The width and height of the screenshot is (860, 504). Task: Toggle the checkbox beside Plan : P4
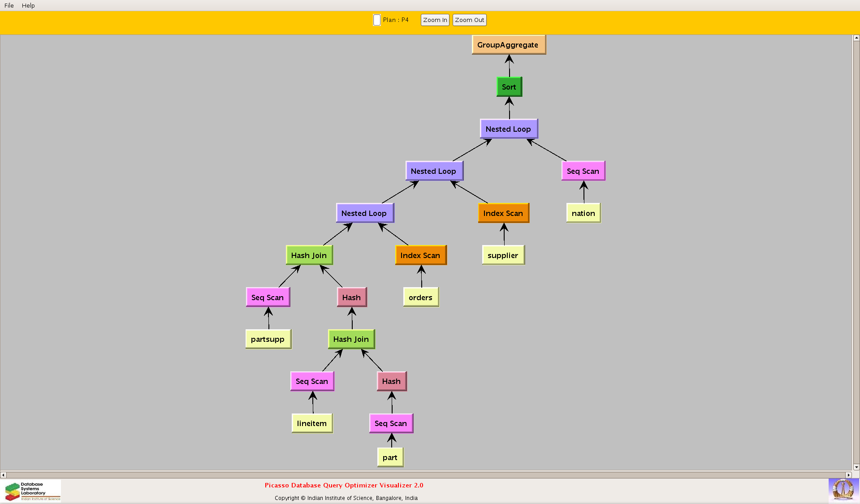click(x=377, y=20)
